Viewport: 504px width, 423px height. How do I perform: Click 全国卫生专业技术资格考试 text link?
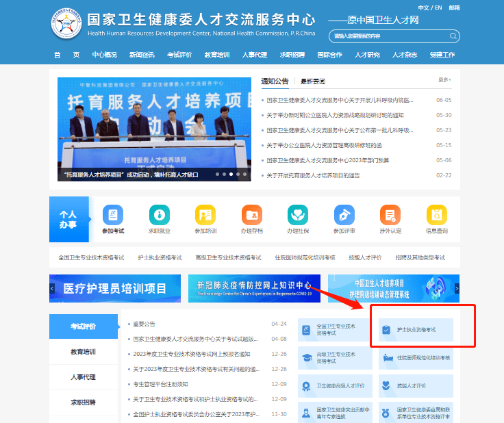point(91,257)
